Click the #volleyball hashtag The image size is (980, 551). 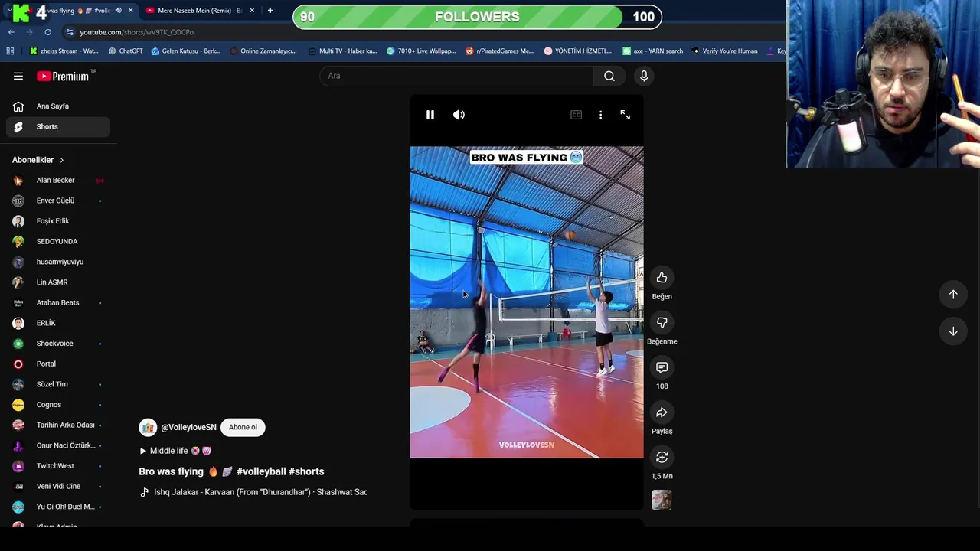pos(261,471)
